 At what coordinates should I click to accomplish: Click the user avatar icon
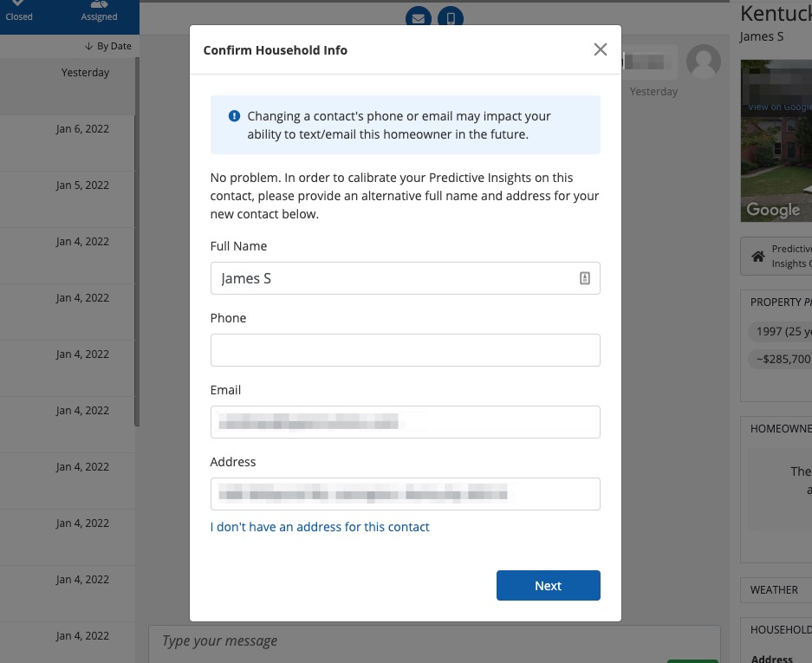pyautogui.click(x=703, y=62)
